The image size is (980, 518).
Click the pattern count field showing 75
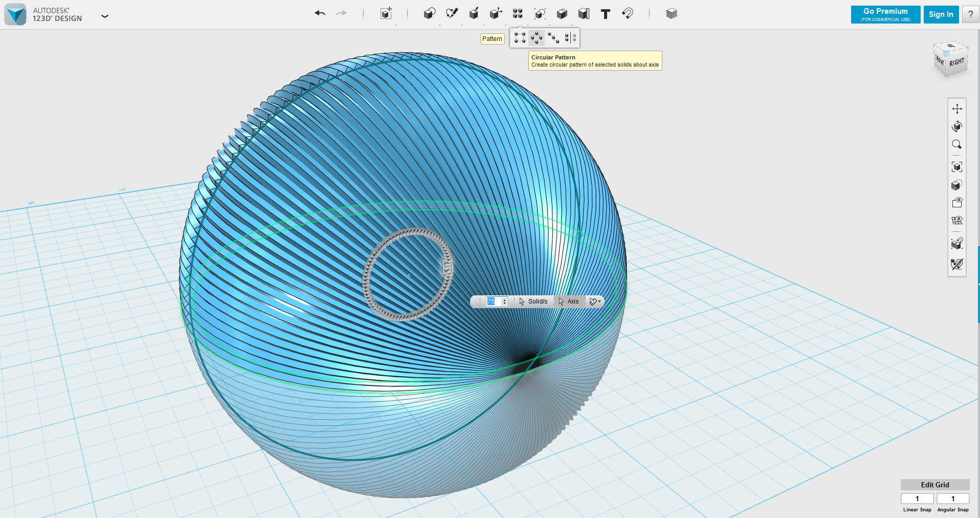(x=493, y=301)
